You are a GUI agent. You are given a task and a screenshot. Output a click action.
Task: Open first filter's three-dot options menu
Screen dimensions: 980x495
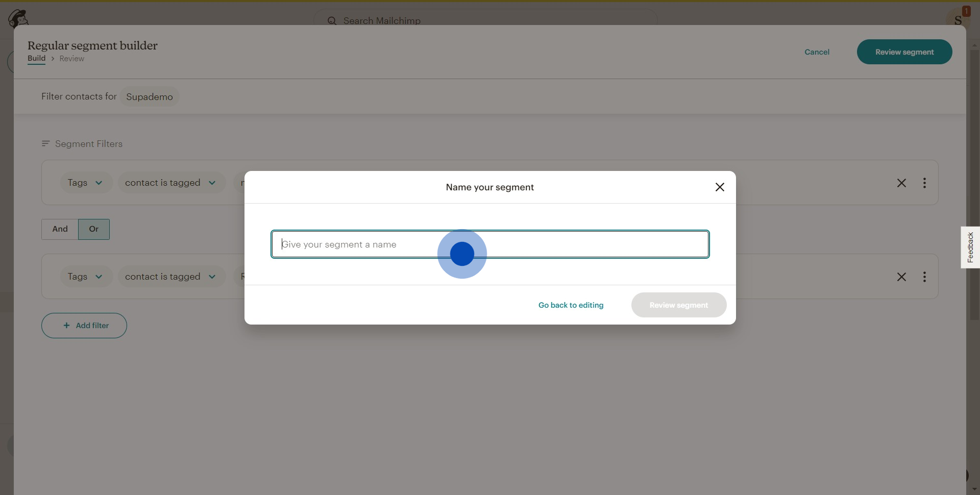point(924,183)
